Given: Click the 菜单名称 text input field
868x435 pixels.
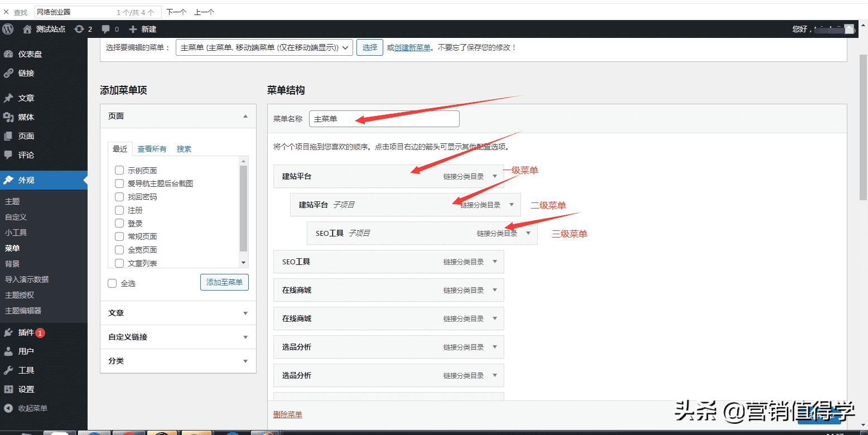Looking at the screenshot, I should pyautogui.click(x=384, y=119).
